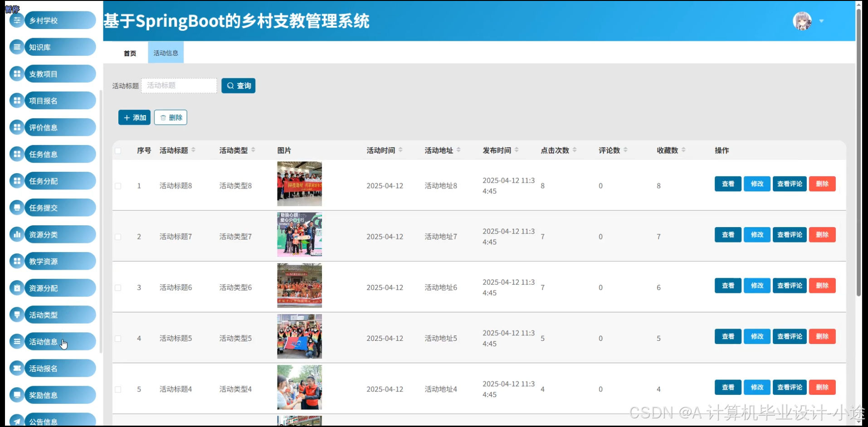Click red 删除 for 活动标题5
The height and width of the screenshot is (427, 868).
point(822,336)
